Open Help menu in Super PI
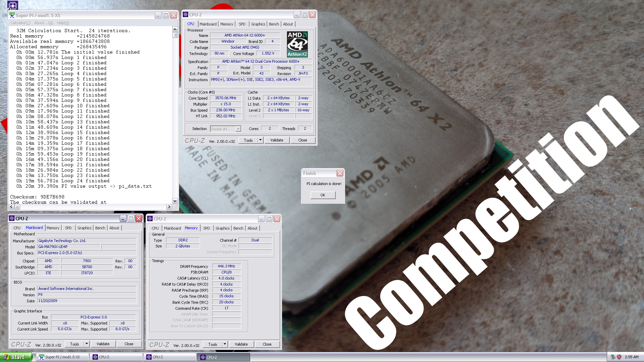 [63, 23]
